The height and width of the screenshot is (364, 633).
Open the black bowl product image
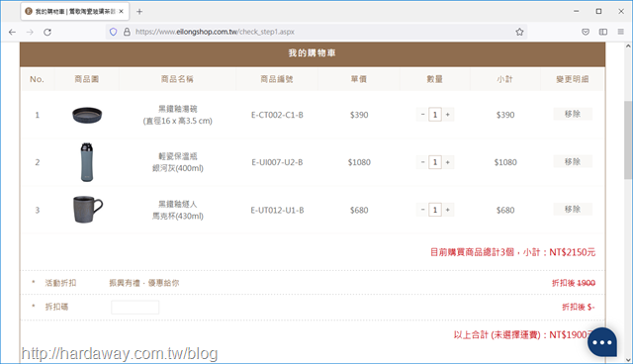[x=87, y=115]
